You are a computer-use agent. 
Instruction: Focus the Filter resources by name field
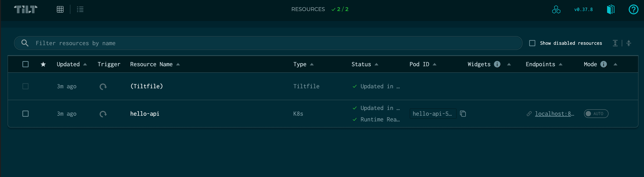point(268,43)
